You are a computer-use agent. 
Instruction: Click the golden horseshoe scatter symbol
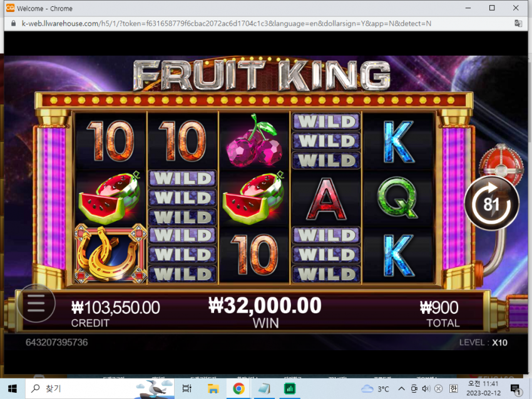click(x=111, y=253)
